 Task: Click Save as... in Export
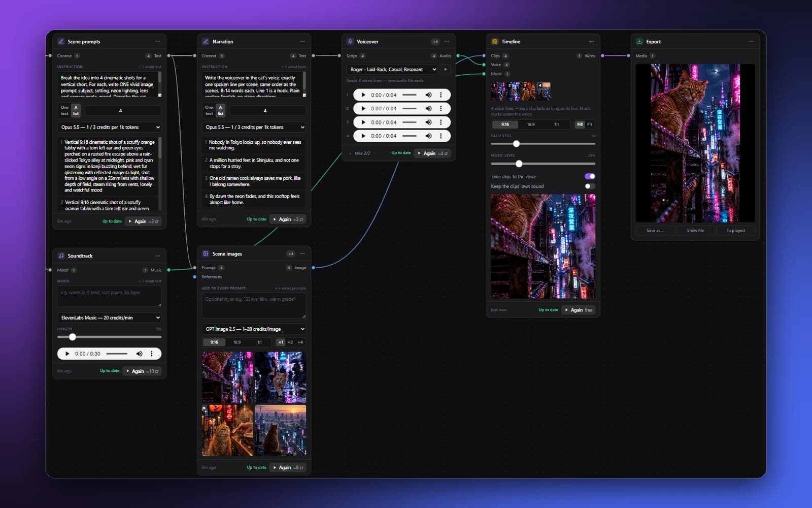pyautogui.click(x=655, y=231)
